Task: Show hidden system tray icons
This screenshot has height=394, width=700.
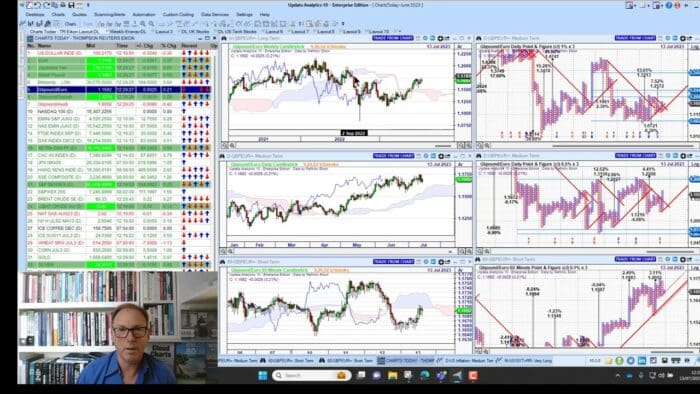Action: coord(617,376)
